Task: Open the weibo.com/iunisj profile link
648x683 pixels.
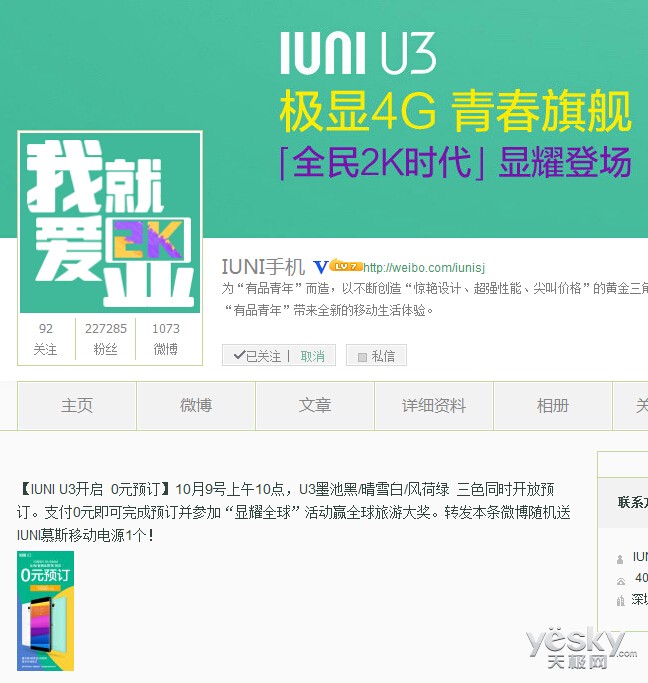Action: tap(424, 267)
